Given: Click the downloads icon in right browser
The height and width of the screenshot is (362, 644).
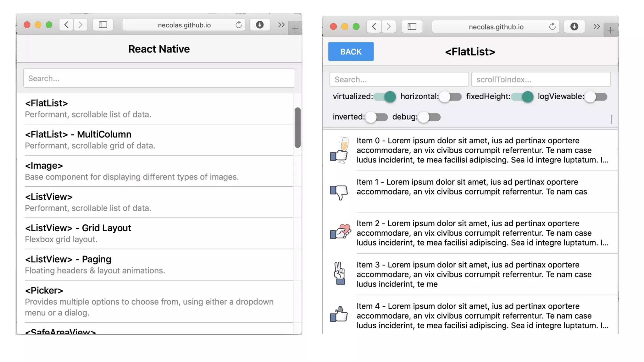Looking at the screenshot, I should pos(574,27).
